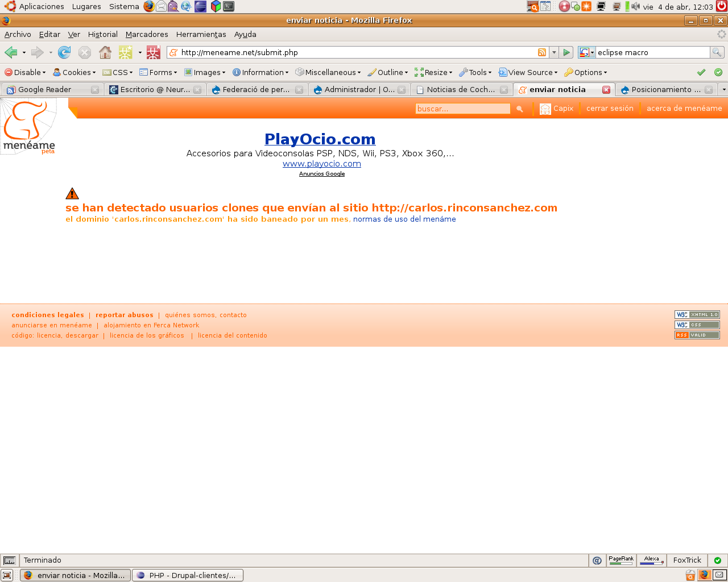Open the Outline dropdown menu
The height and width of the screenshot is (582, 728).
coord(388,72)
